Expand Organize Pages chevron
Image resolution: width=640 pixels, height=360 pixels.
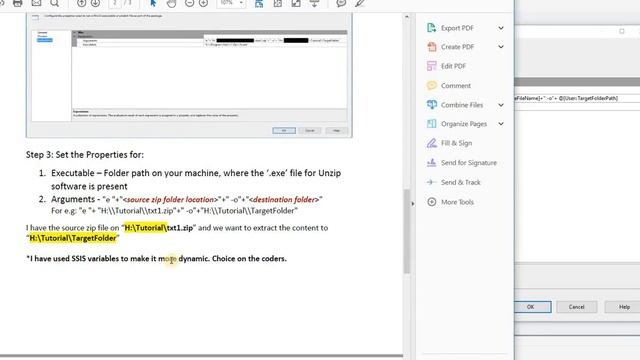(x=501, y=124)
